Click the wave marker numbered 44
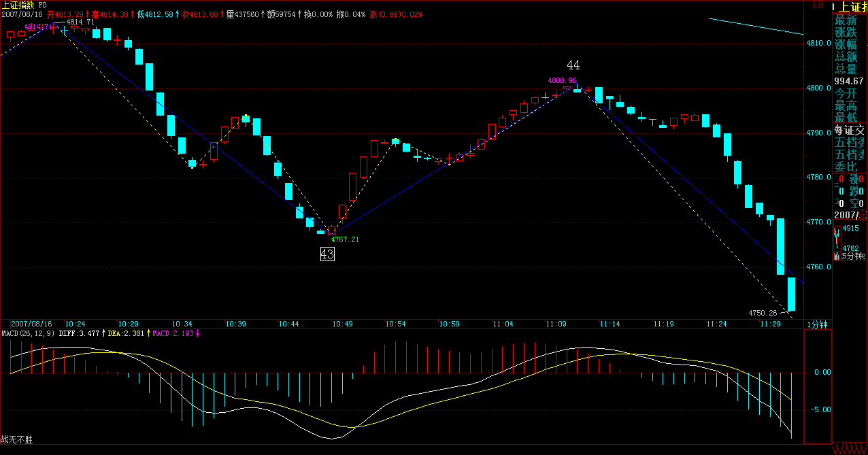 573,65
